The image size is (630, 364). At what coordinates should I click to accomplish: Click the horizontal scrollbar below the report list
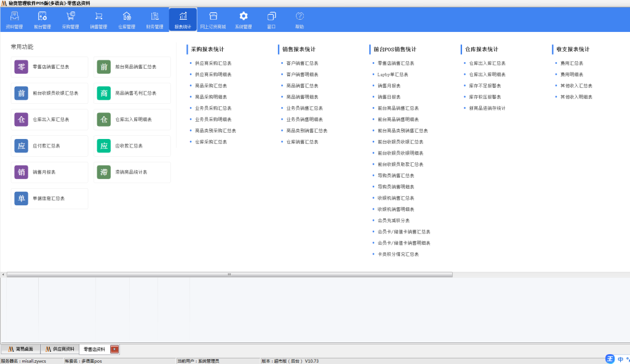click(x=229, y=274)
